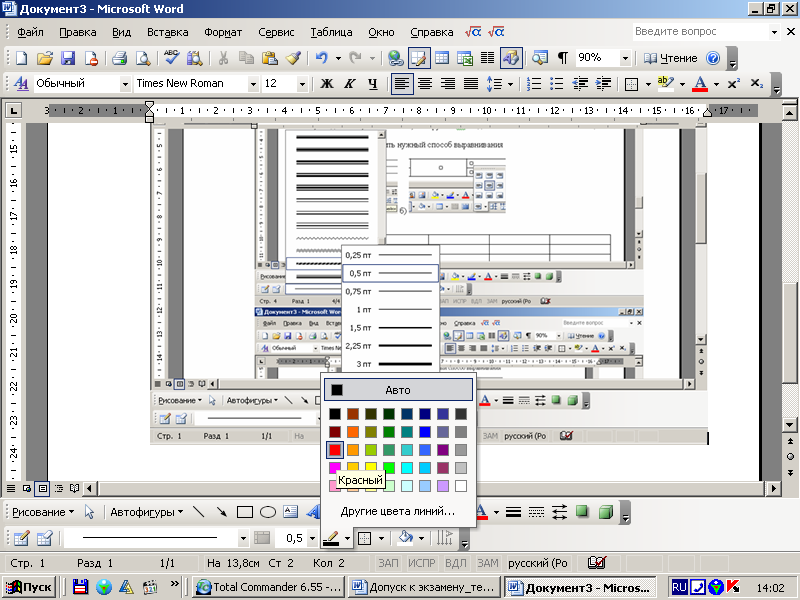Select the Line drawing tool
Screen dimensions: 800x600
[x=198, y=512]
